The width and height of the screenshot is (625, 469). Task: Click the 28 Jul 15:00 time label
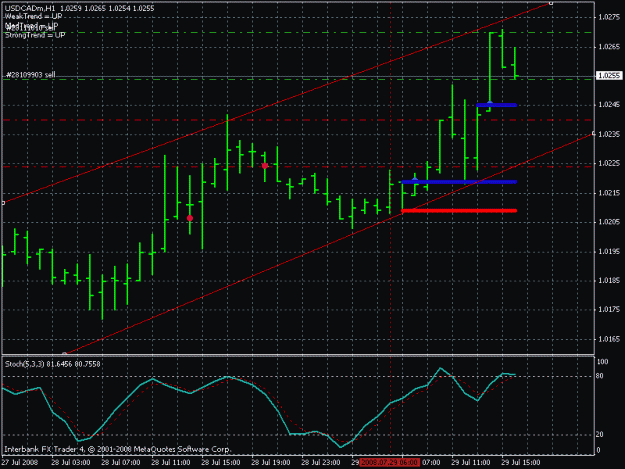(221, 462)
